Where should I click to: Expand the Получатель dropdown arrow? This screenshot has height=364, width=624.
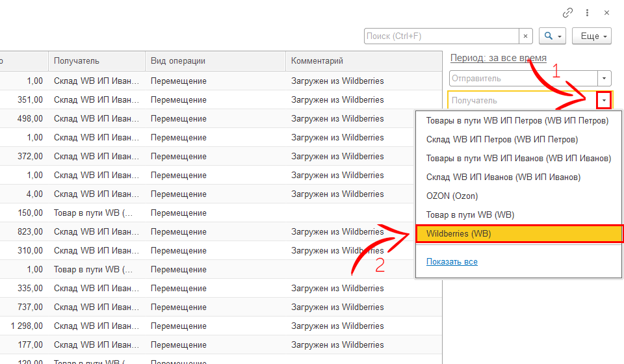tap(604, 100)
